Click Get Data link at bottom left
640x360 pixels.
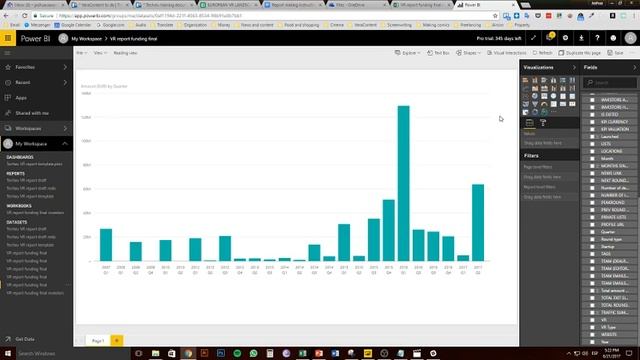coord(25,339)
